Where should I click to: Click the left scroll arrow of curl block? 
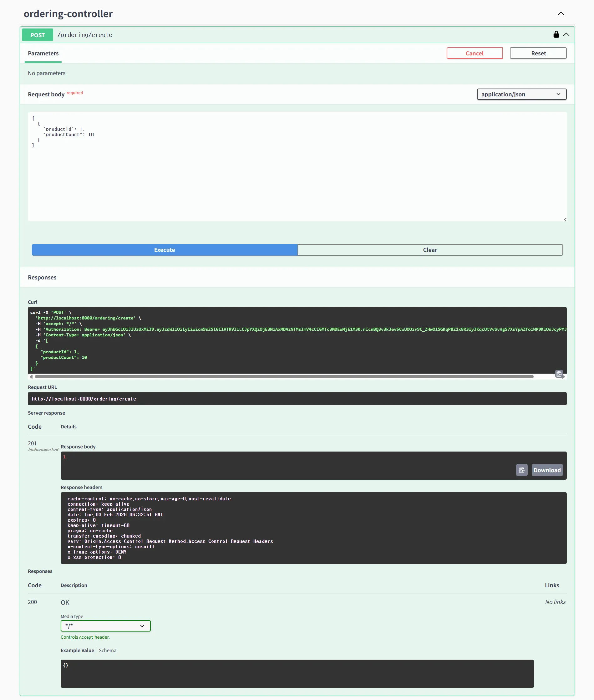31,377
